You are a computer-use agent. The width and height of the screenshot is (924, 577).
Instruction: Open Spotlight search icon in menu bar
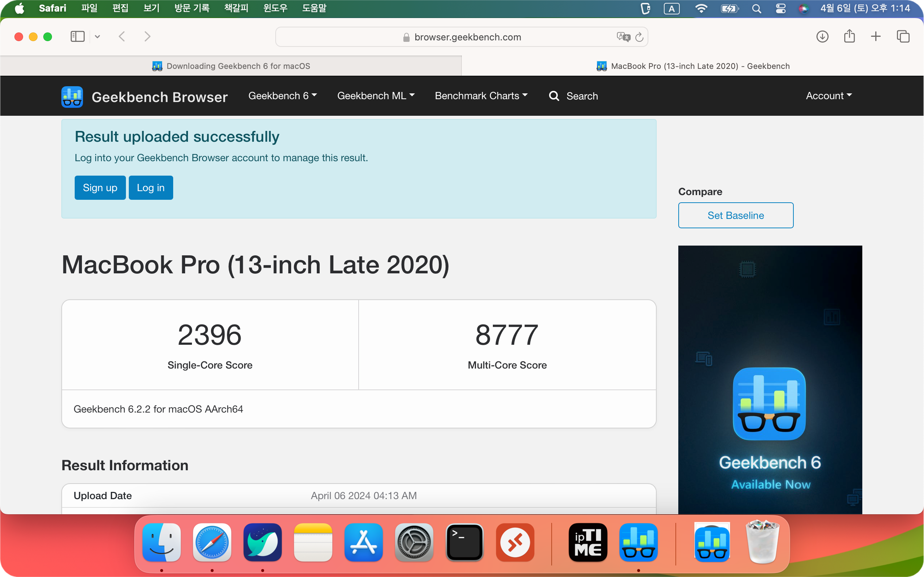[756, 8]
